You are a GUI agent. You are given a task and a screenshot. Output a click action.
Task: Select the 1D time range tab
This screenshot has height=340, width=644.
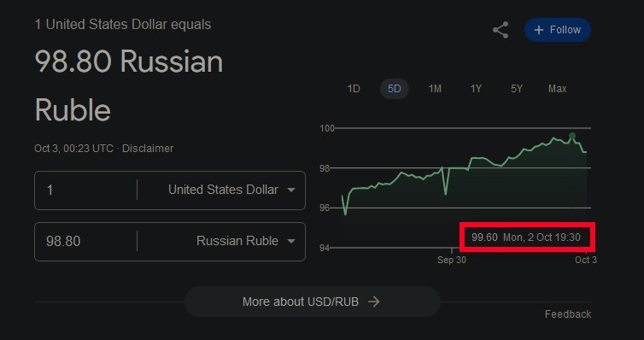354,89
